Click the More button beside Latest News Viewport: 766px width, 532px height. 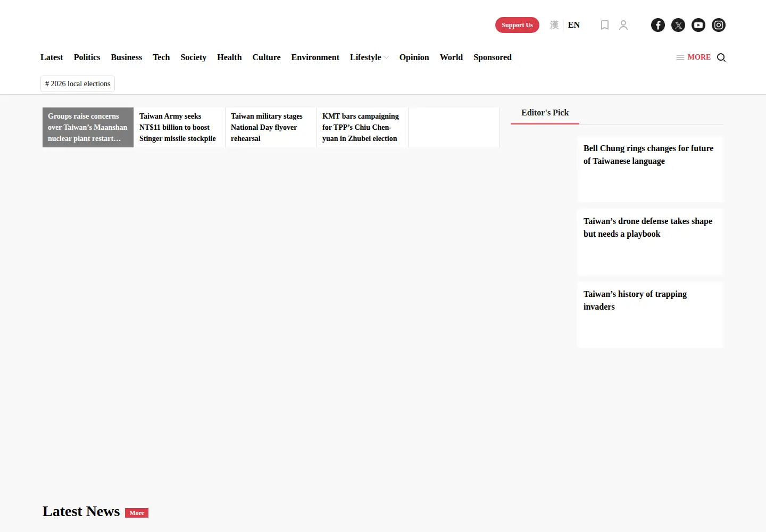(137, 513)
